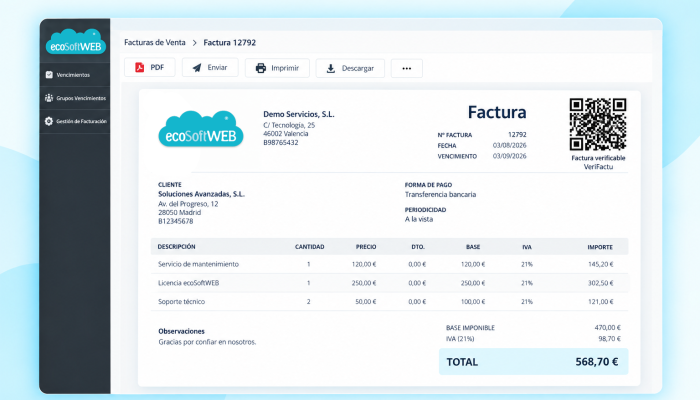This screenshot has width=700, height=400.
Task: Click the breadcrumb chevron separator
Action: pos(195,43)
